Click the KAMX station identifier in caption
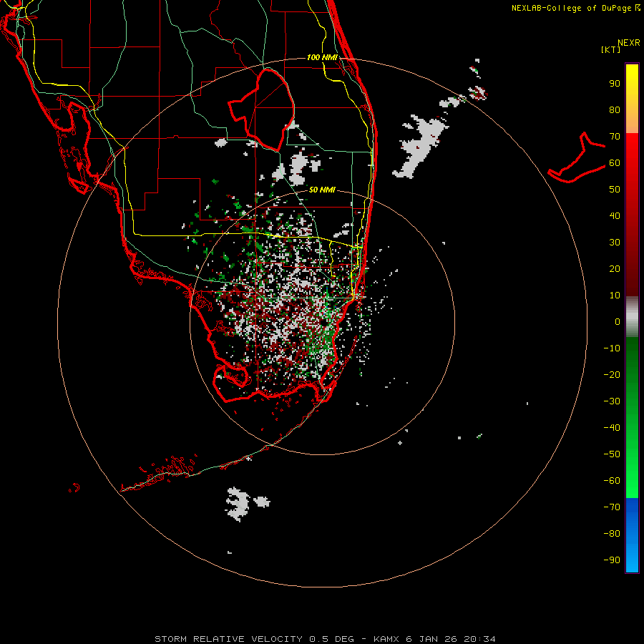The width and height of the screenshot is (644, 644). click(x=387, y=639)
